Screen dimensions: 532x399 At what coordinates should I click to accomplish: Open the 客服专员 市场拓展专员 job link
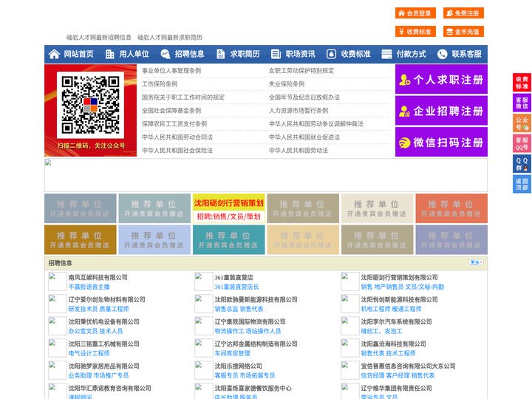click(245, 375)
